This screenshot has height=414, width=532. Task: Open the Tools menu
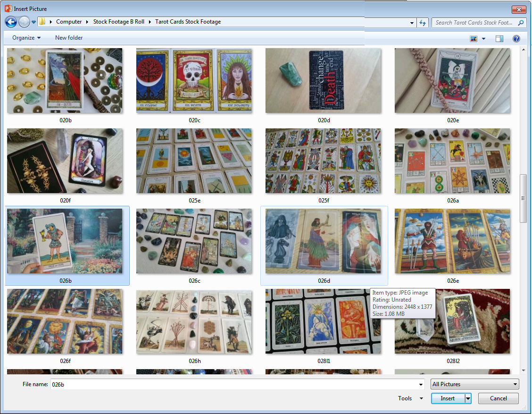[x=410, y=398]
